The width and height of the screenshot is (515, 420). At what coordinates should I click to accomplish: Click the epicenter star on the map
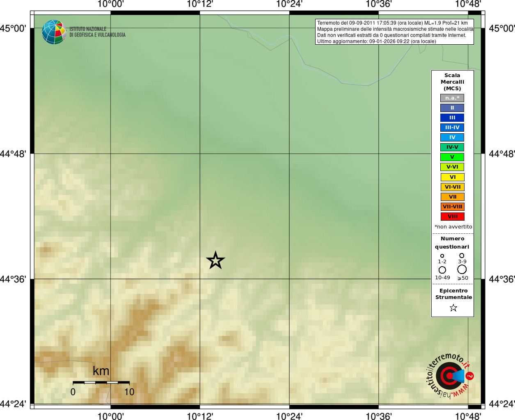tap(215, 260)
